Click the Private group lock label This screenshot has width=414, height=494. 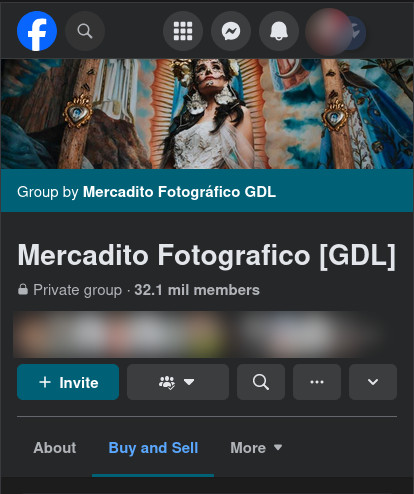pyautogui.click(x=70, y=290)
